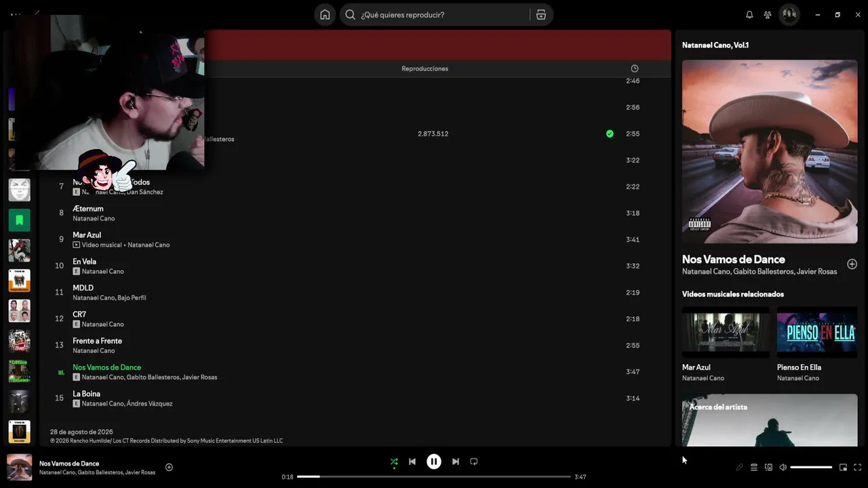Screen dimensions: 868x488
Task: Toggle repeat mode
Action: [474, 462]
